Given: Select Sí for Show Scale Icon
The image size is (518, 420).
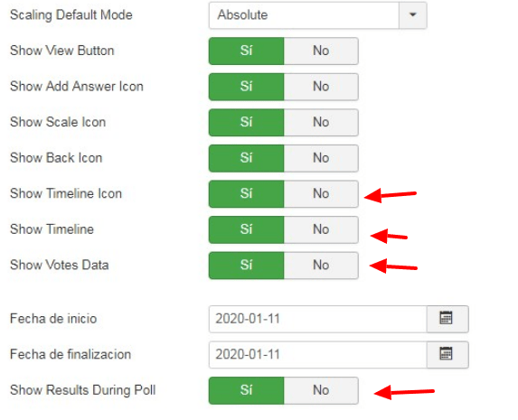Looking at the screenshot, I should [247, 123].
